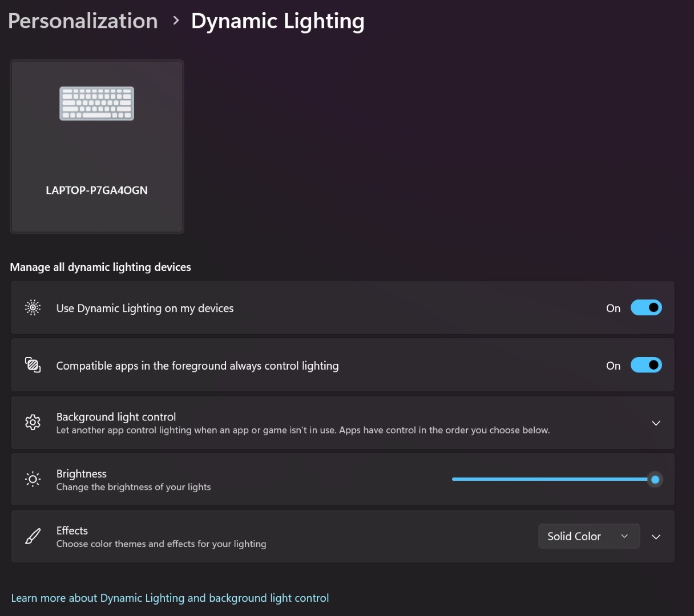Image resolution: width=694 pixels, height=616 pixels.
Task: Click 'Manage all dynamic lighting devices' heading
Action: 100,267
